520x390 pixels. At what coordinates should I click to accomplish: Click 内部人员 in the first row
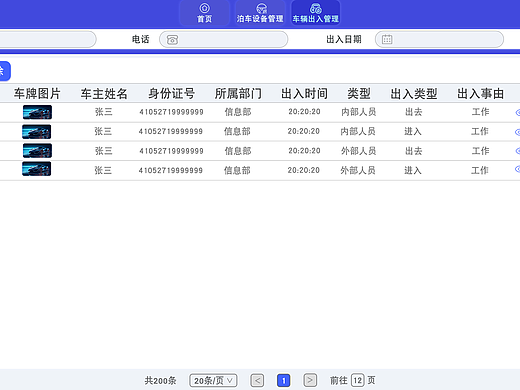pos(359,112)
